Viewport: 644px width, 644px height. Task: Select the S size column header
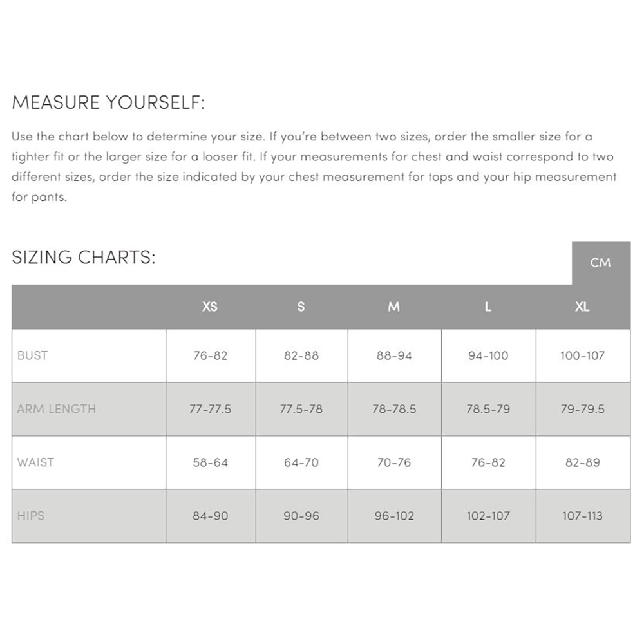click(x=301, y=307)
